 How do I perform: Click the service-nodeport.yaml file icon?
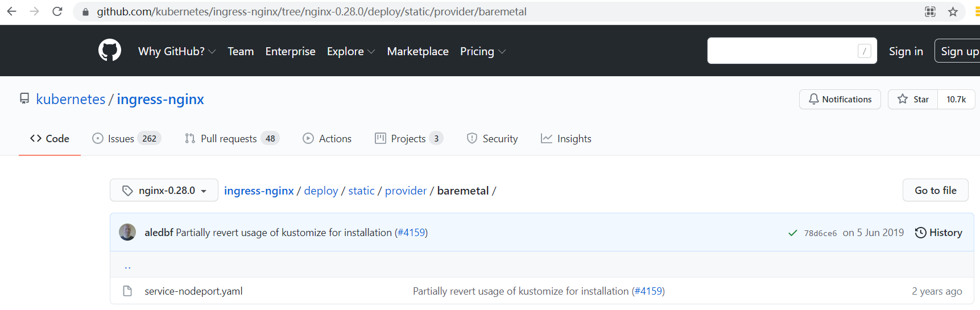[127, 291]
